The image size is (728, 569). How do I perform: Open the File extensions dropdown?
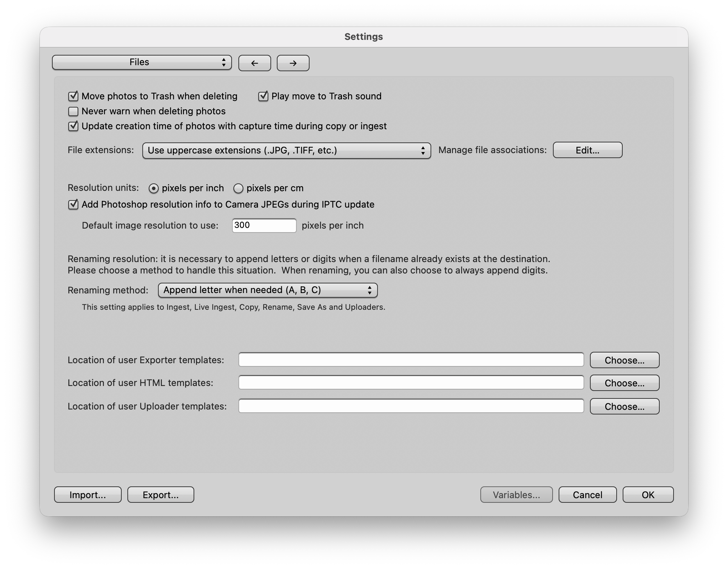[286, 151]
